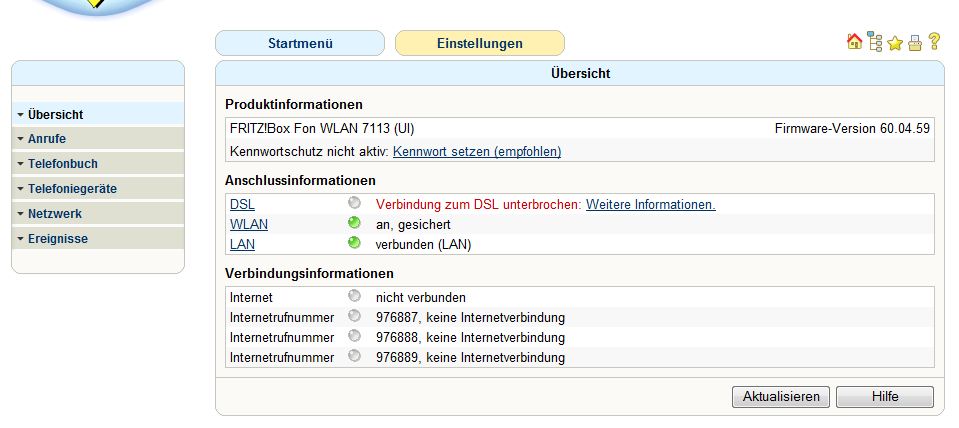
Task: Click the Hilfe button
Action: [885, 397]
